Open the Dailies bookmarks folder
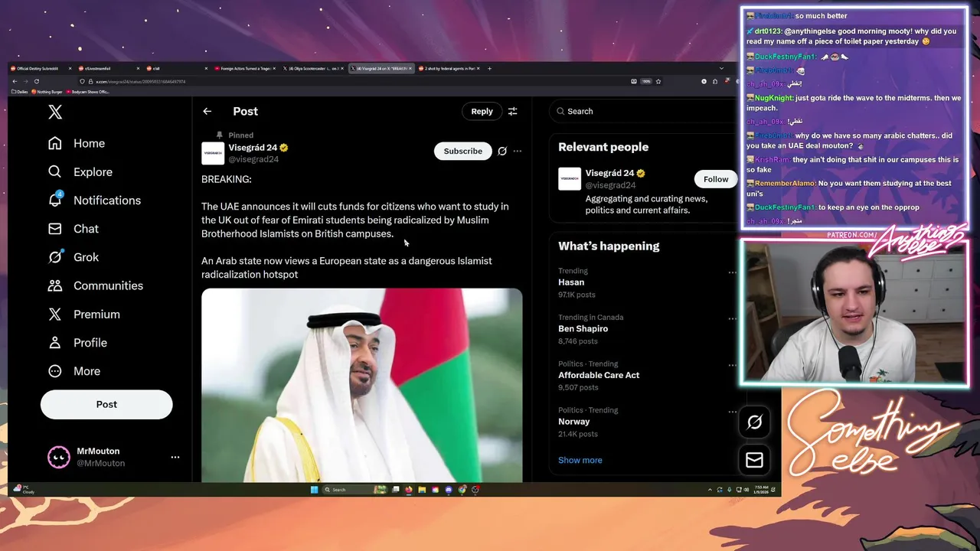Image resolution: width=980 pixels, height=551 pixels. pos(20,92)
